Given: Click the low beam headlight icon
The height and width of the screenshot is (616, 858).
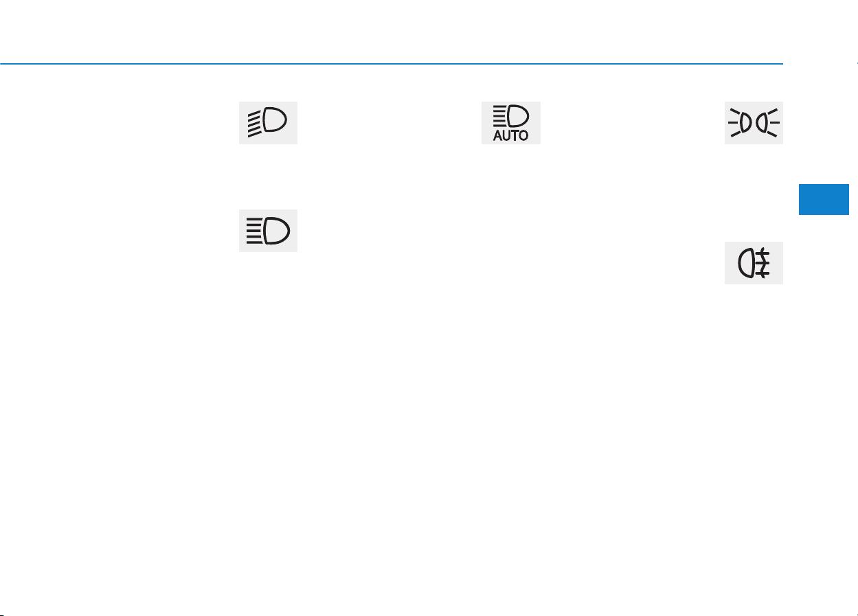Looking at the screenshot, I should point(268,123).
